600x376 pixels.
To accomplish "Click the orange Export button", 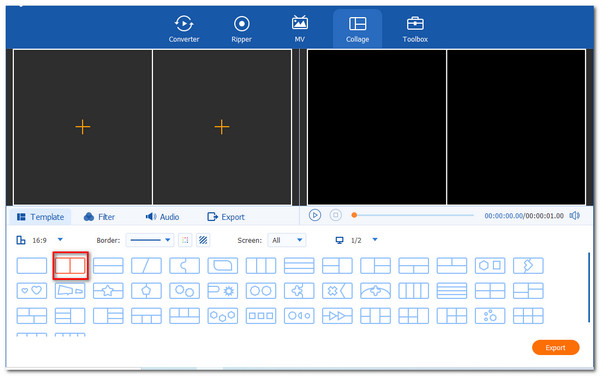I will (x=555, y=347).
